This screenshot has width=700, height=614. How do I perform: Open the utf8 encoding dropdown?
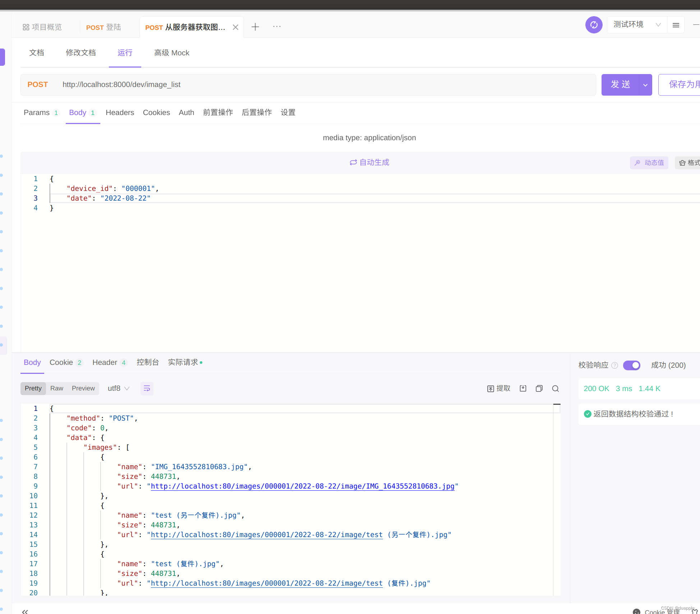tap(119, 389)
